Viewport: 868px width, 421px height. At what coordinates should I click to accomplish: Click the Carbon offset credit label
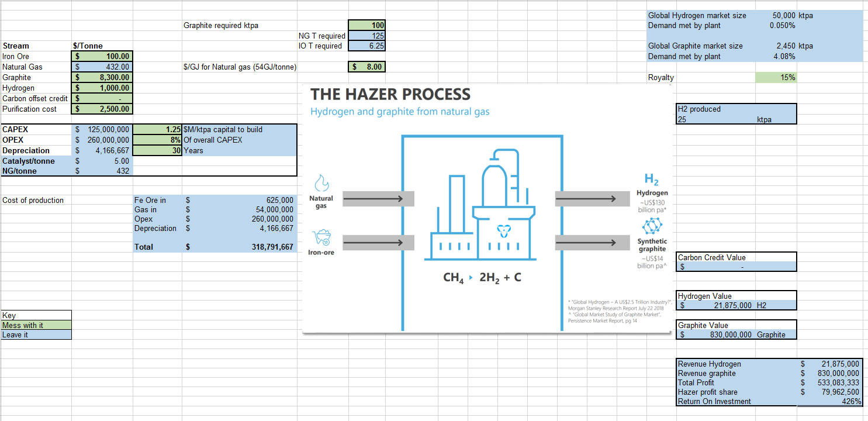point(34,98)
